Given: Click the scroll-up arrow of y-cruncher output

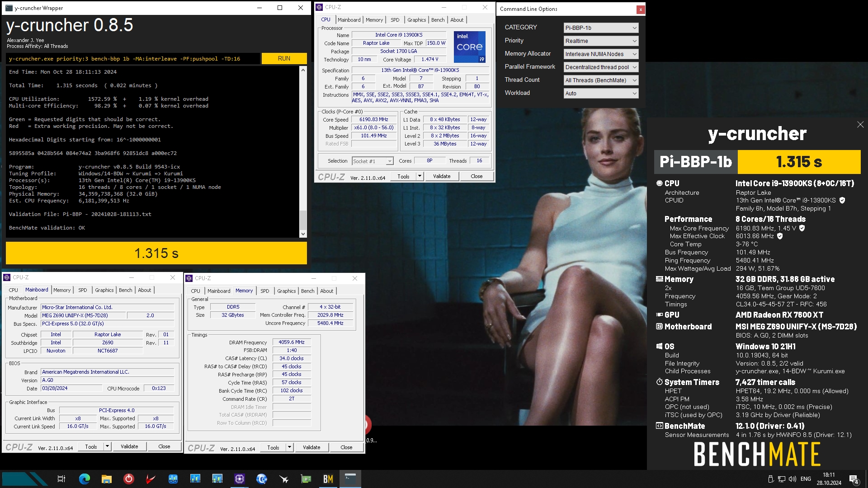Looking at the screenshot, I should point(303,70).
